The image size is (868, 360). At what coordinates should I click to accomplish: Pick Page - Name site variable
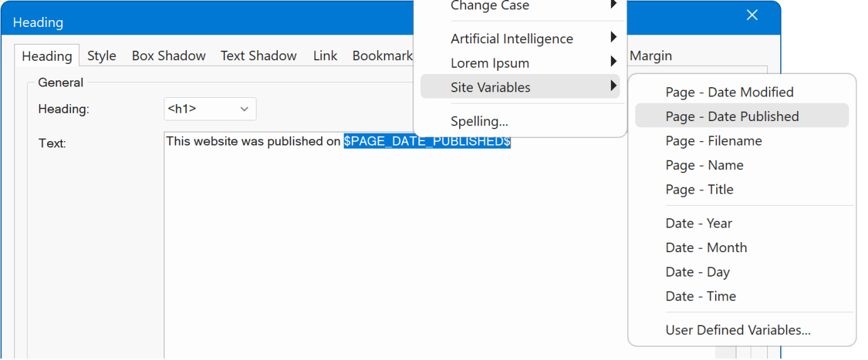click(704, 166)
